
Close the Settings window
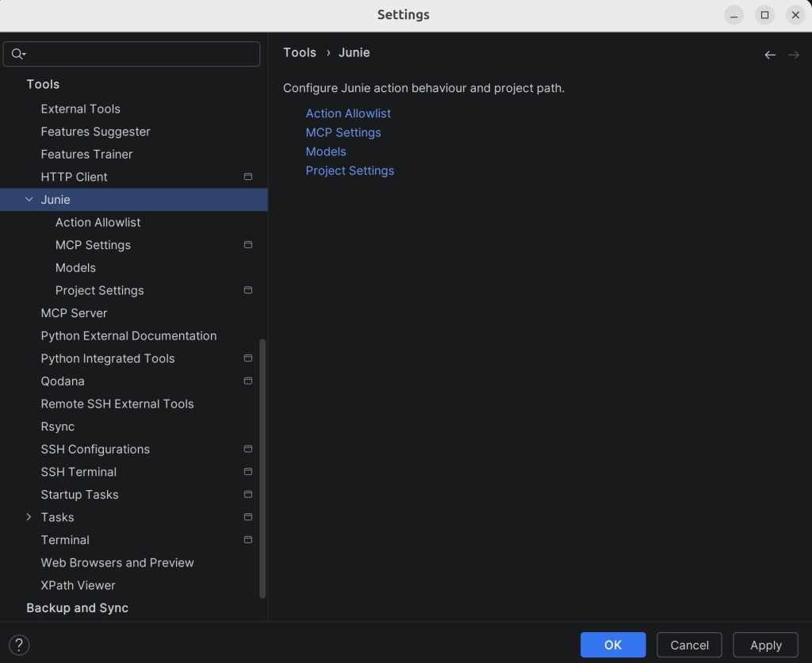[x=796, y=15]
